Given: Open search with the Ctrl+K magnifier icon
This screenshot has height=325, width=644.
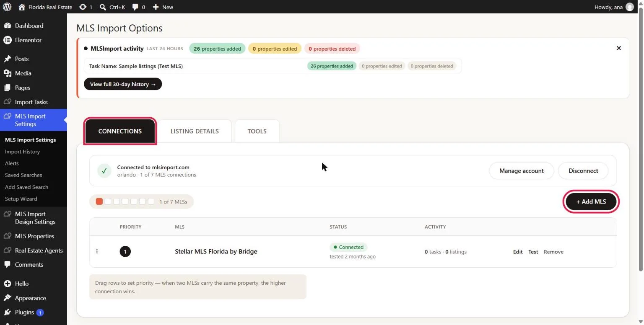Looking at the screenshot, I should pyautogui.click(x=103, y=7).
